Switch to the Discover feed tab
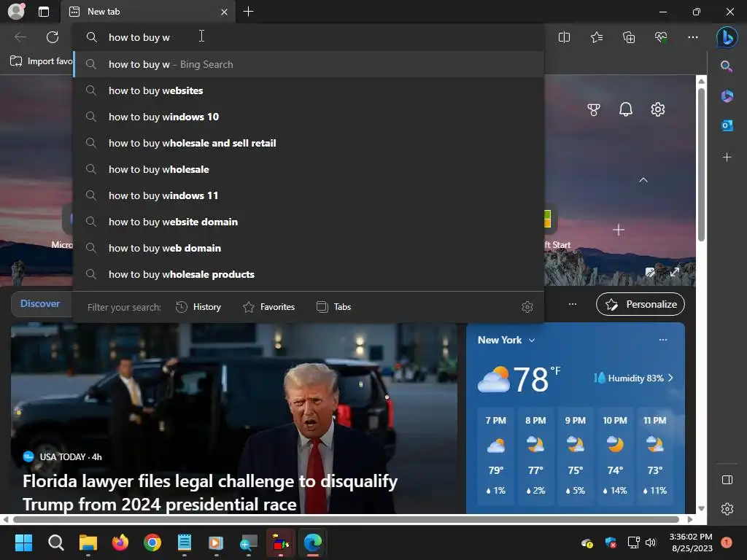 [x=40, y=304]
